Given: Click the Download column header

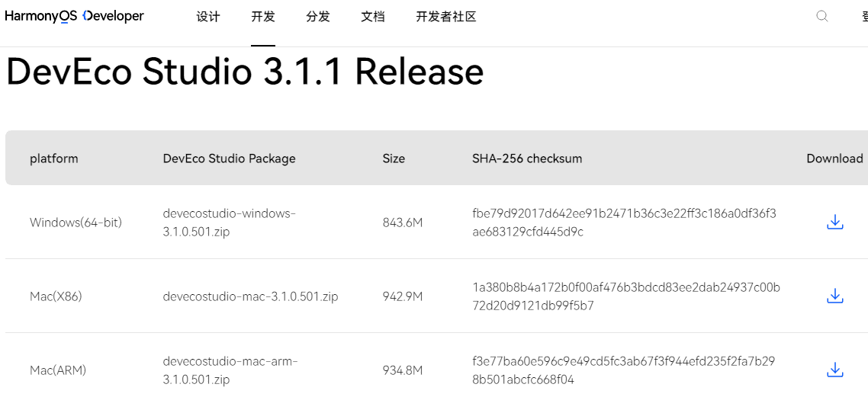Looking at the screenshot, I should (834, 158).
